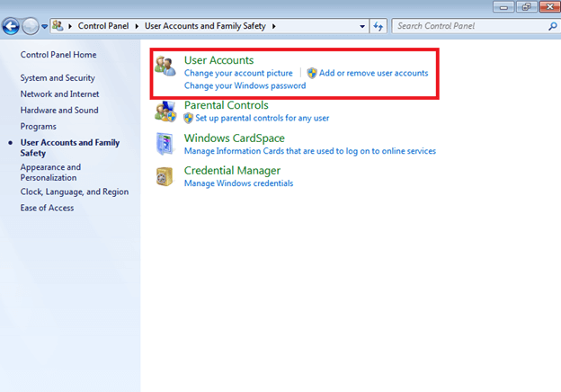561x392 pixels.
Task: Open Set up parental controls for any user
Action: coord(263,118)
